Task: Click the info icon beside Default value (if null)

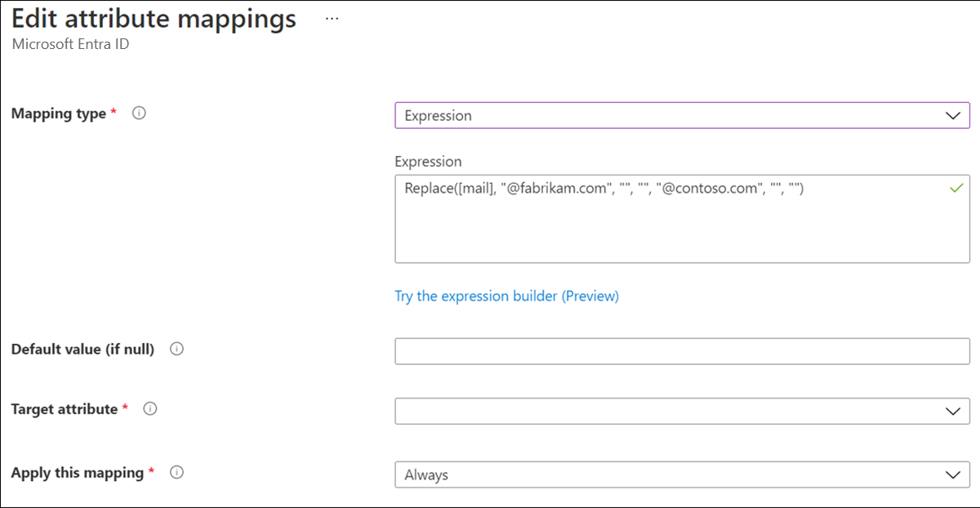Action: coord(176,350)
